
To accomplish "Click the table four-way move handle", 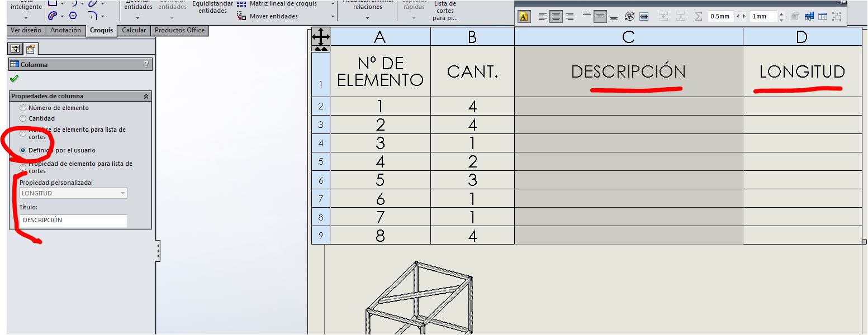I will [320, 38].
